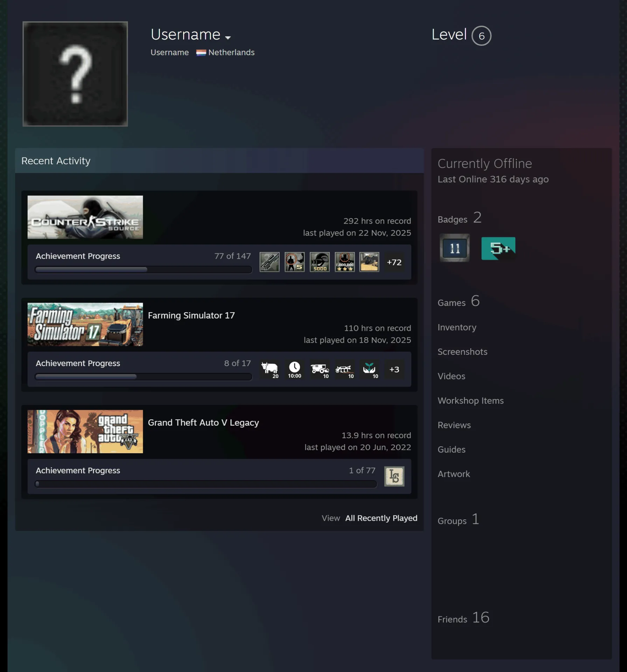This screenshot has height=672, width=627.
Task: Open Videos in the profile sidebar
Action: [451, 376]
